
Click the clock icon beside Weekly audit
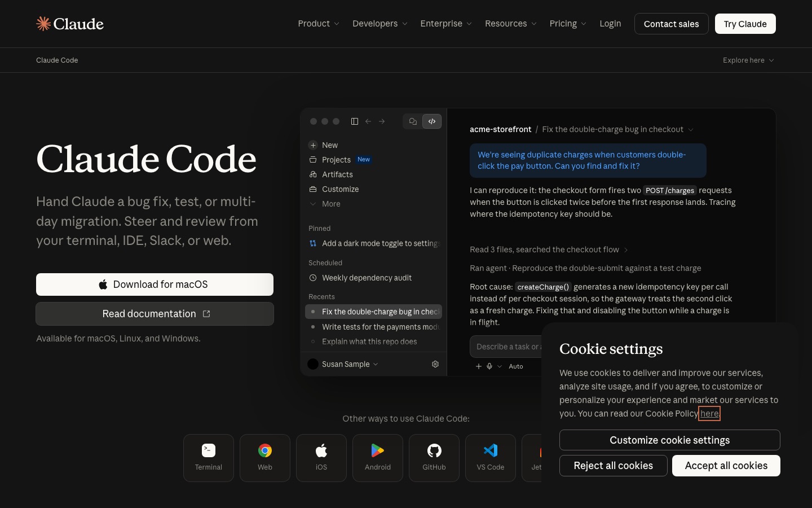point(313,278)
